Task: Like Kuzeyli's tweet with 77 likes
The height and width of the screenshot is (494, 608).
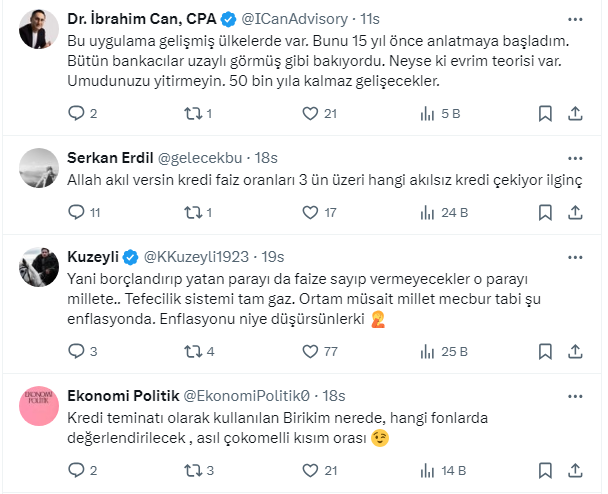Action: tap(311, 351)
